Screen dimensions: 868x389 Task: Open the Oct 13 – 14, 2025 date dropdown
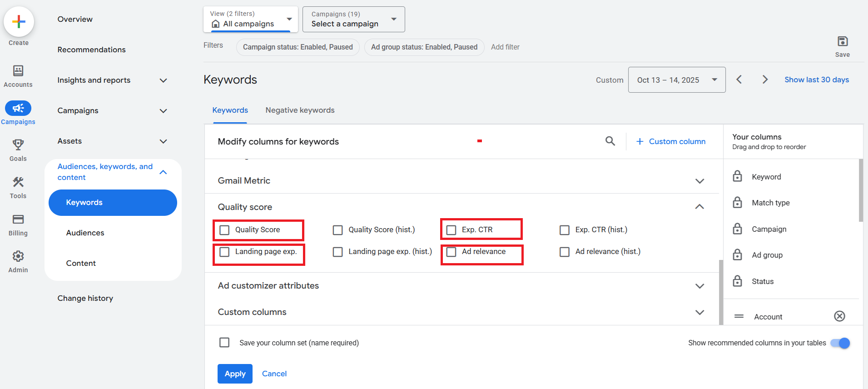point(676,80)
